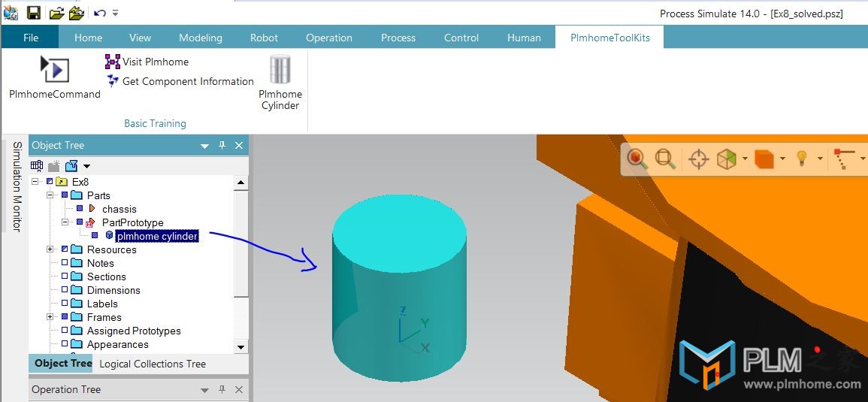Open the Modeling ribbon tab

(x=201, y=38)
